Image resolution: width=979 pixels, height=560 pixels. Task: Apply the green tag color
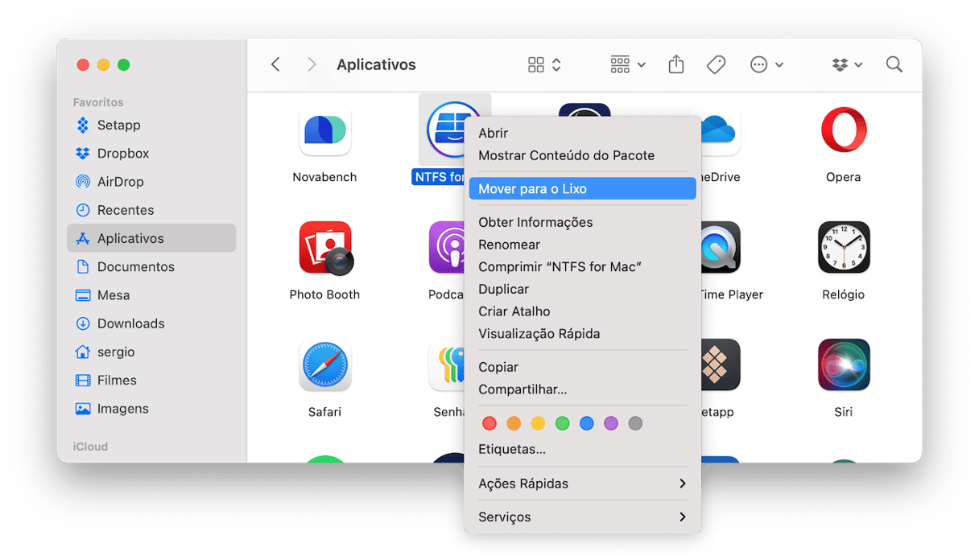[562, 423]
